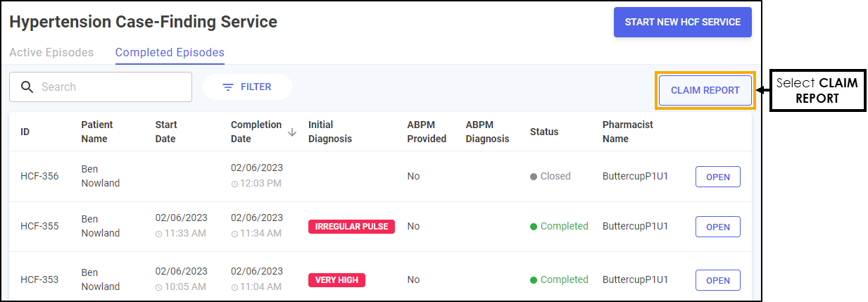Focus the Search input field

coord(101,87)
